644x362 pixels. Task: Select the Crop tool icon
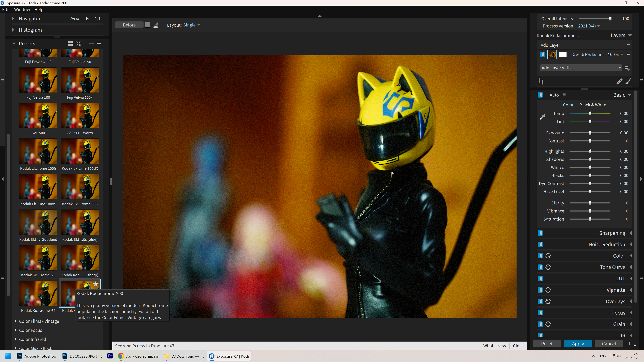tap(541, 81)
